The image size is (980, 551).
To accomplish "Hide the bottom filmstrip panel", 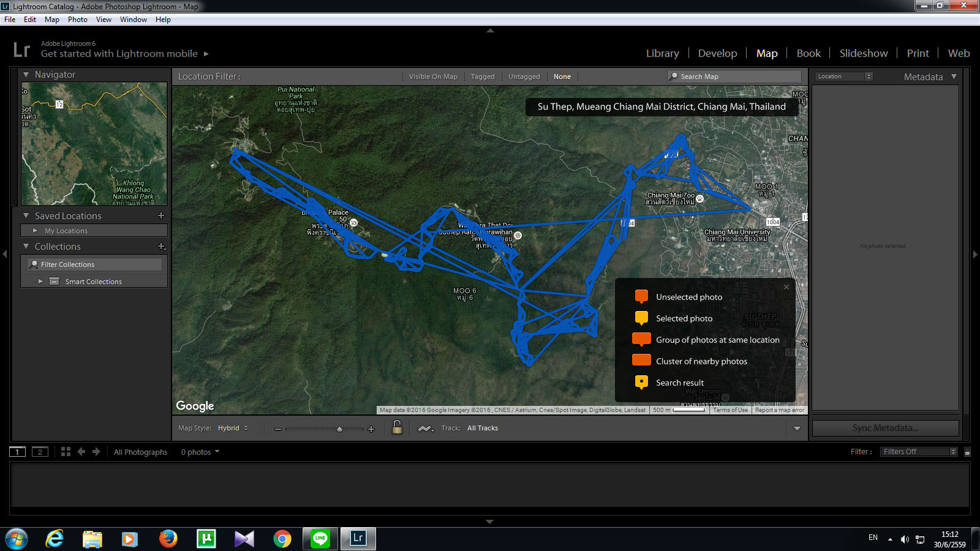I will (x=490, y=522).
